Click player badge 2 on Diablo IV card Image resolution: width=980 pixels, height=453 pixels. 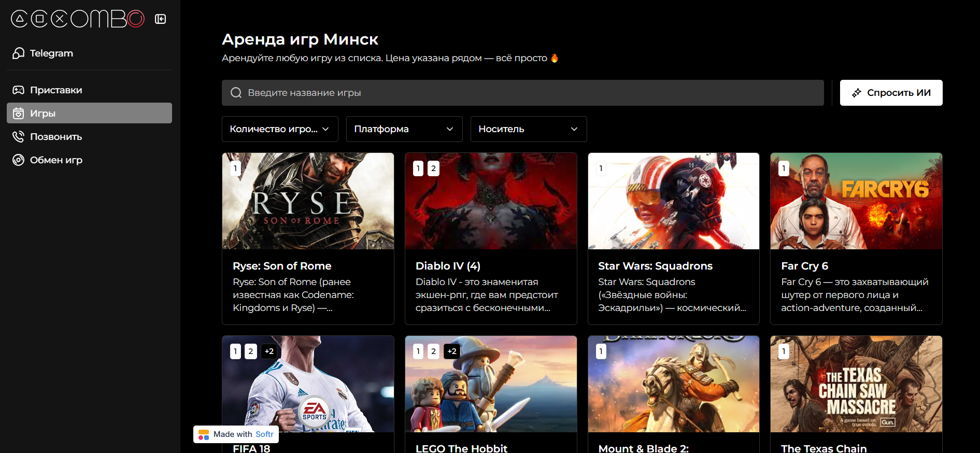tap(434, 168)
